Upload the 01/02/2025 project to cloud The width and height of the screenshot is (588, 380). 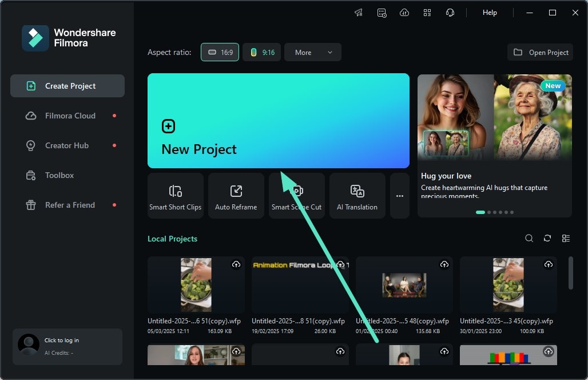(444, 264)
